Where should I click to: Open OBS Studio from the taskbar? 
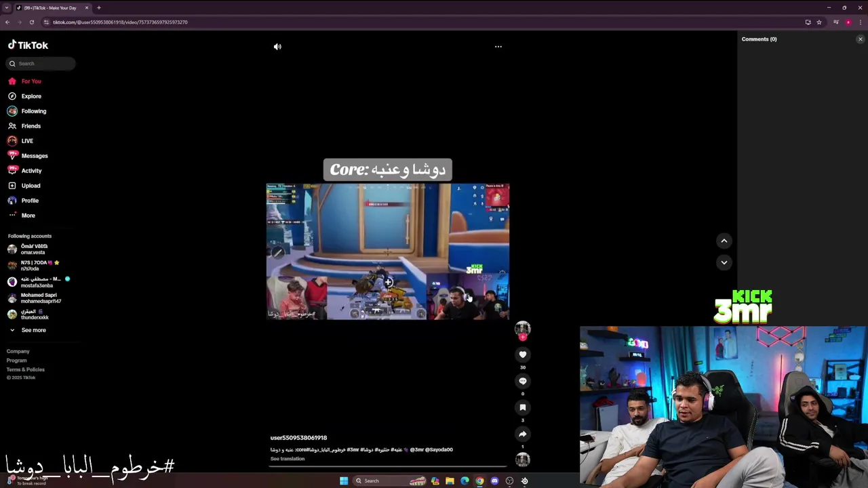coord(509,481)
